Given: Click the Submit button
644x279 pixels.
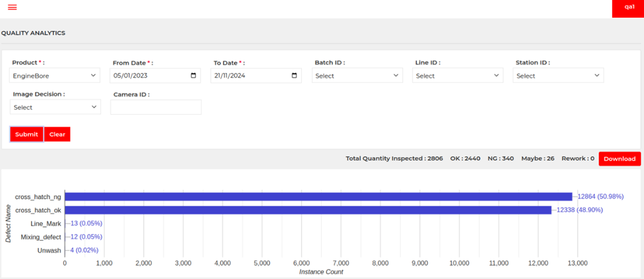Looking at the screenshot, I should (x=27, y=134).
